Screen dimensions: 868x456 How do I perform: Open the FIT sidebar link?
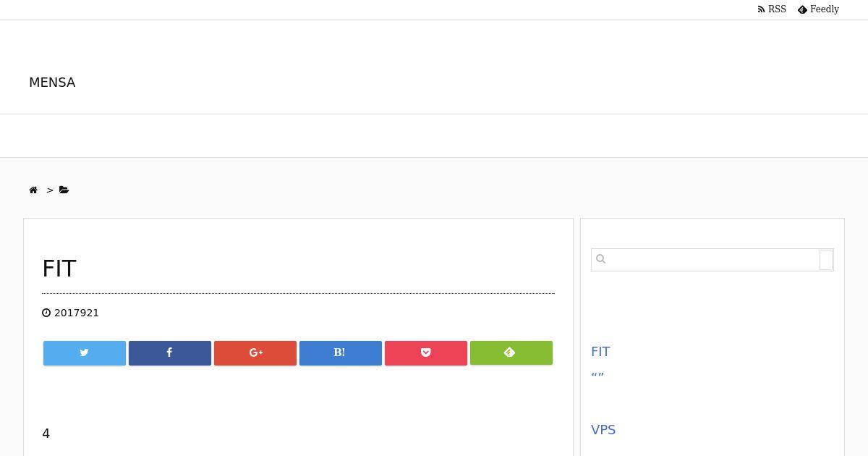point(600,352)
